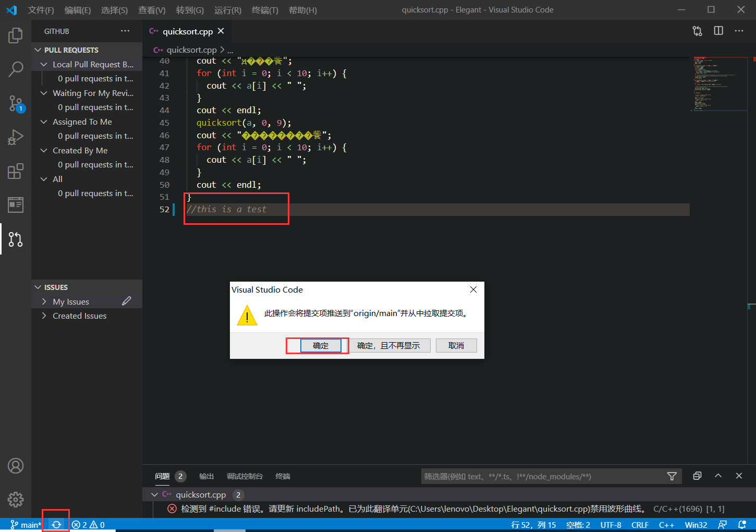Click the Synchronize Changes icon in the status bar
The width and height of the screenshot is (756, 532).
tap(56, 525)
